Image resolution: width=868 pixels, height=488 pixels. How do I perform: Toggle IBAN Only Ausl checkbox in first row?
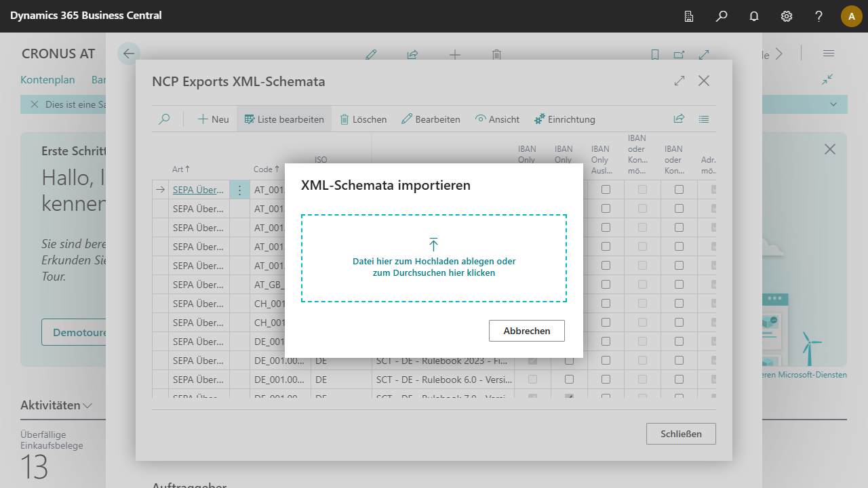tap(606, 190)
